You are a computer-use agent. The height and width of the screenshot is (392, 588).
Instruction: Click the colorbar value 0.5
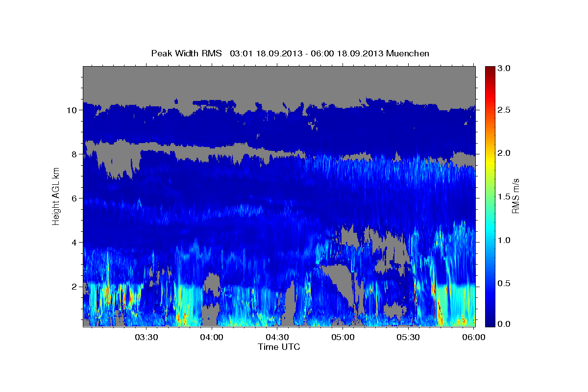pos(504,284)
